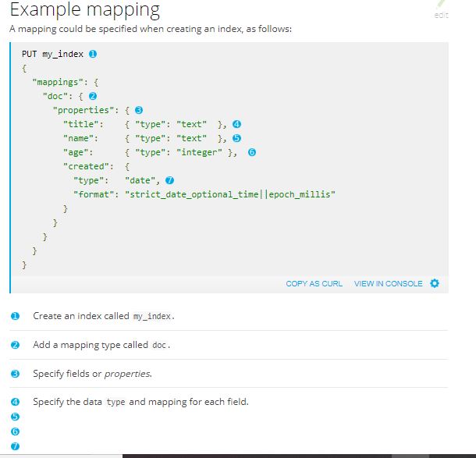Click the inline code 'type' in the explanation
Viewport: 476px width, 458px height.
[116, 402]
